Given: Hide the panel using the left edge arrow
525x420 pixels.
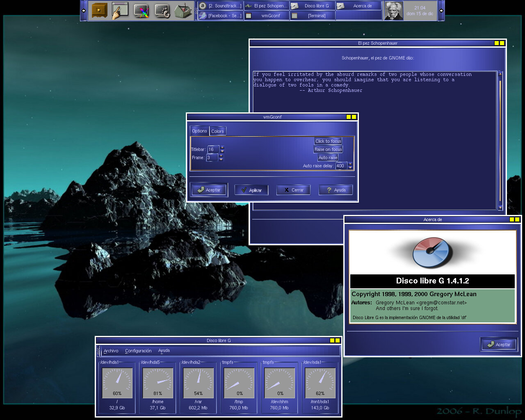Looking at the screenshot, I should point(84,11).
